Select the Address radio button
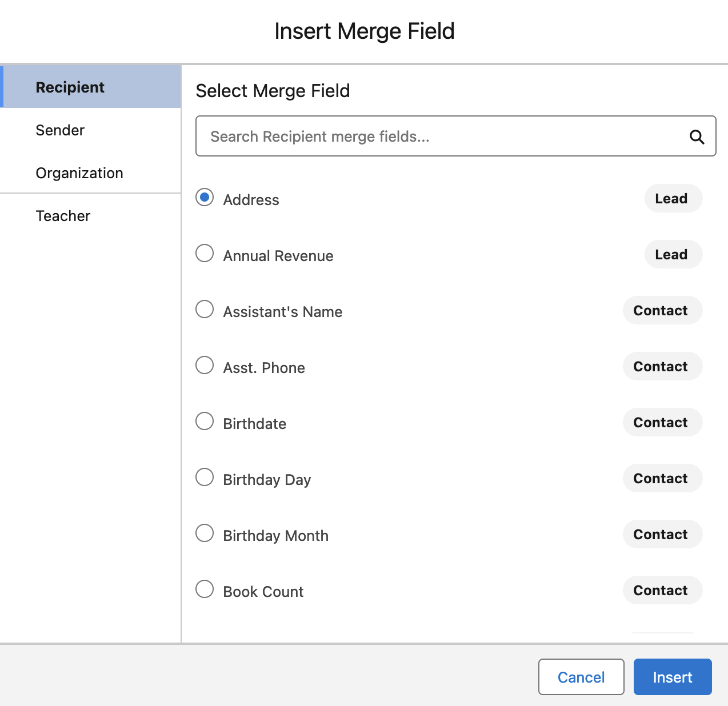 tap(205, 197)
